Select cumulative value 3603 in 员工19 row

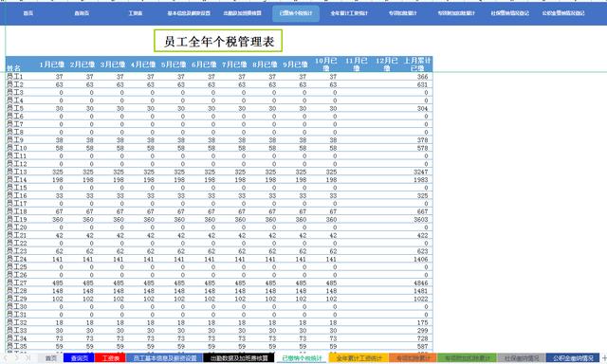pos(420,219)
